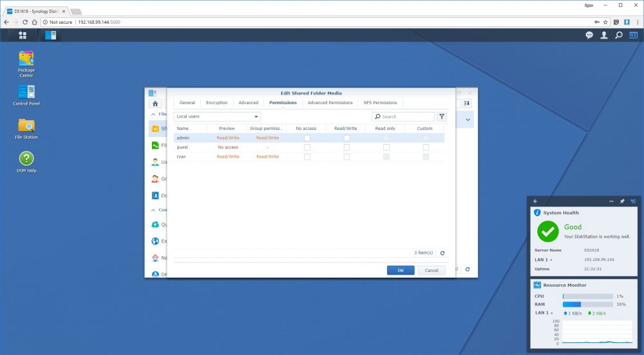Refresh the Control Panel shared folder list
The width and height of the screenshot is (644, 355).
(x=468, y=269)
